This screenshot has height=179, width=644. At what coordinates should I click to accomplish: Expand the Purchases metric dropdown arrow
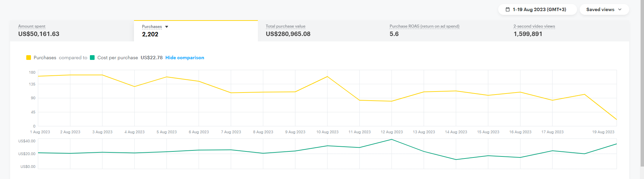[x=167, y=27]
